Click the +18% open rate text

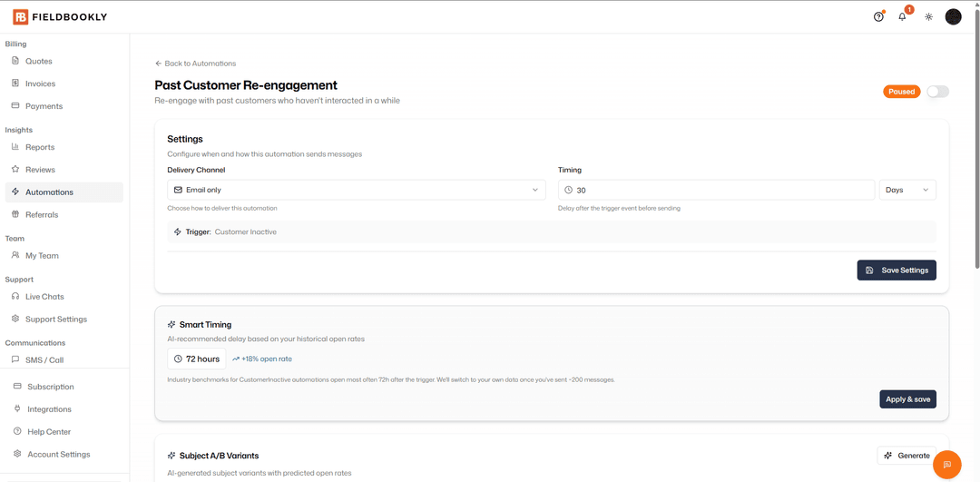pyautogui.click(x=266, y=359)
